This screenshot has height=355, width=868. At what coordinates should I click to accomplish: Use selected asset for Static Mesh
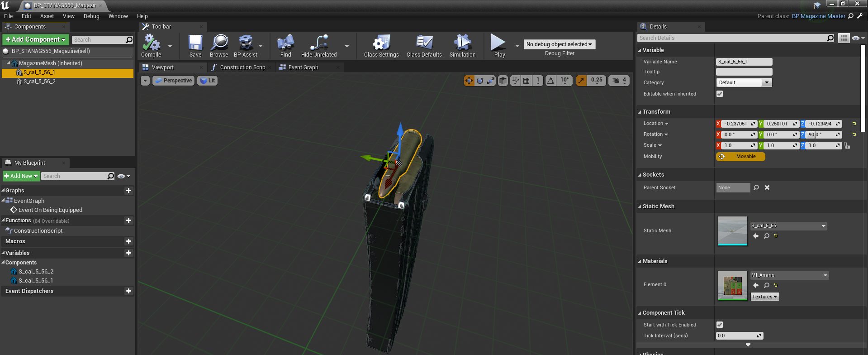tap(756, 236)
